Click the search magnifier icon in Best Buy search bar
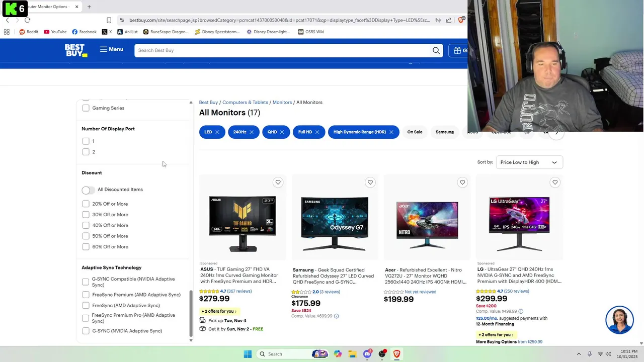The image size is (644, 362). tap(436, 50)
